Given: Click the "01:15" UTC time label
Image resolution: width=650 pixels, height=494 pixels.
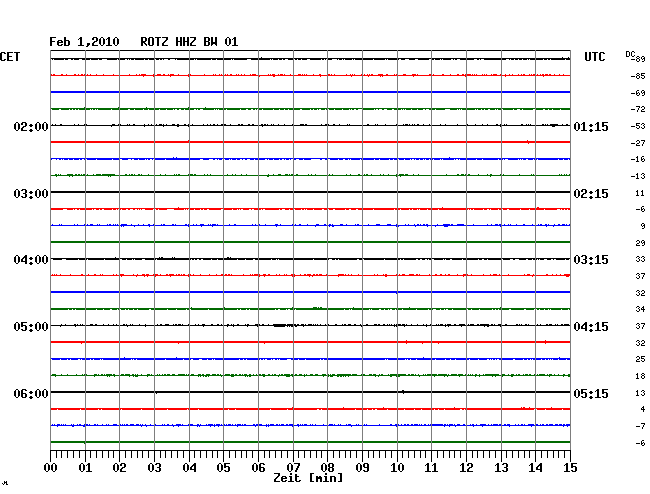Looking at the screenshot, I should tap(591, 126).
